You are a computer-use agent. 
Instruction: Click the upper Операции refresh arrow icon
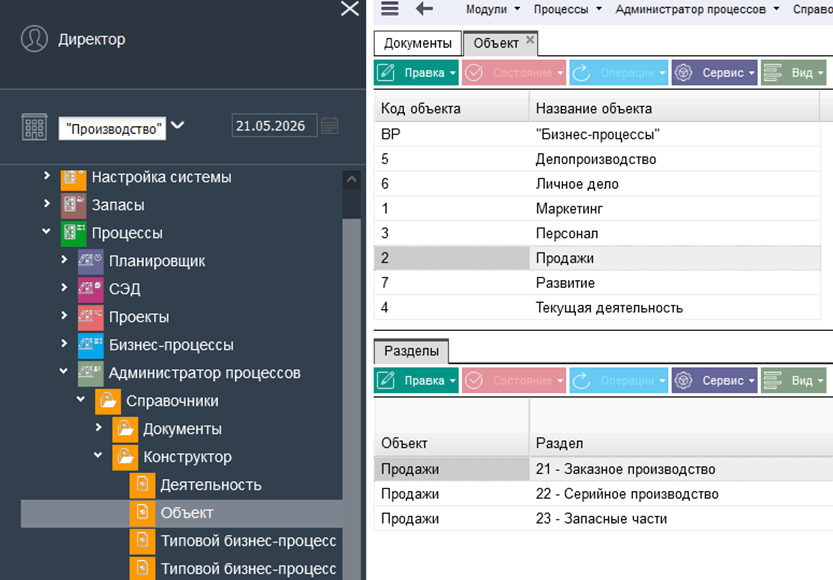click(581, 73)
